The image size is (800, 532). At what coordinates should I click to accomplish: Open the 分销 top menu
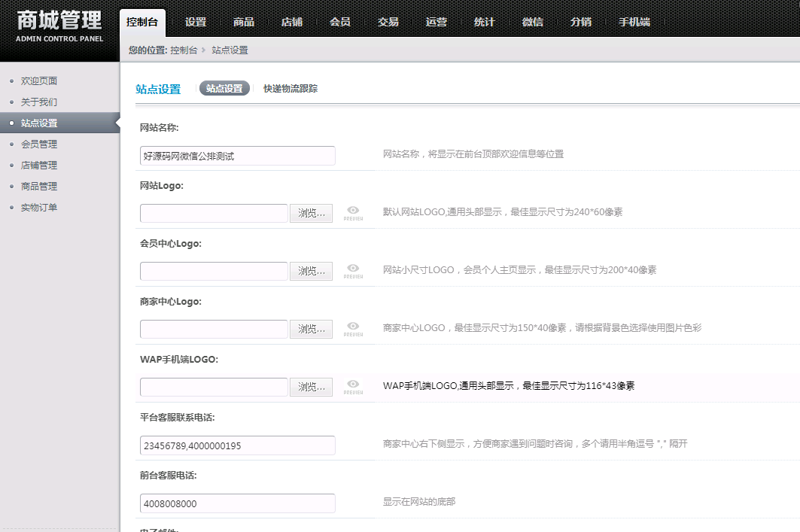[x=580, y=22]
